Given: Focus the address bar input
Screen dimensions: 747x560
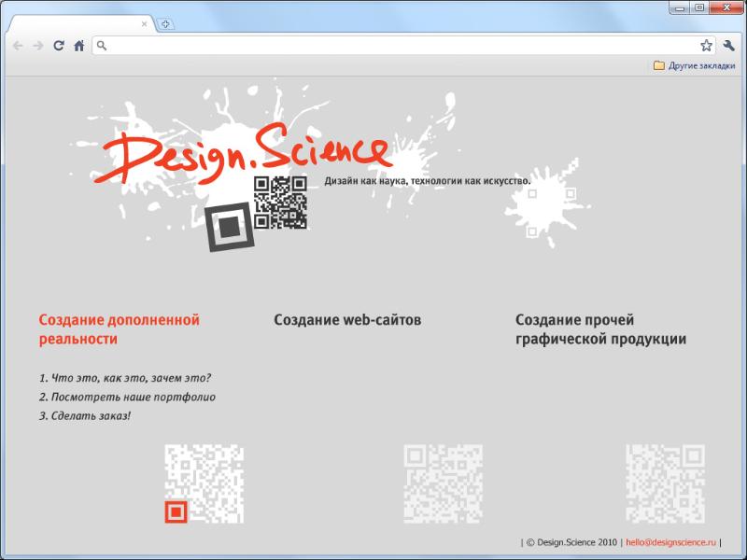Looking at the screenshot, I should coord(402,46).
